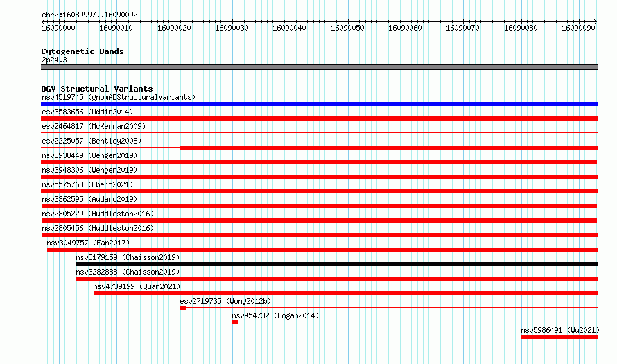Click nsv3362595 (Audano2019) label
Viewport: 617px width, 364px height.
(x=89, y=199)
